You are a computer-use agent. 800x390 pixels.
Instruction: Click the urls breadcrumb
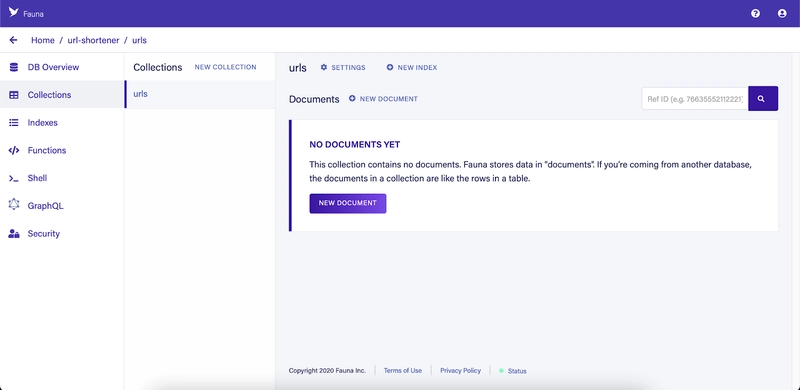(139, 40)
